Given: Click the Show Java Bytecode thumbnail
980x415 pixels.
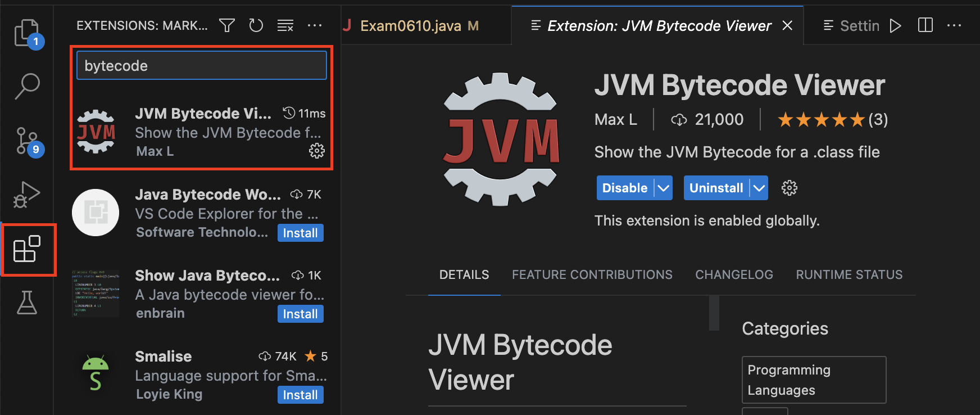Looking at the screenshot, I should pyautogui.click(x=96, y=294).
